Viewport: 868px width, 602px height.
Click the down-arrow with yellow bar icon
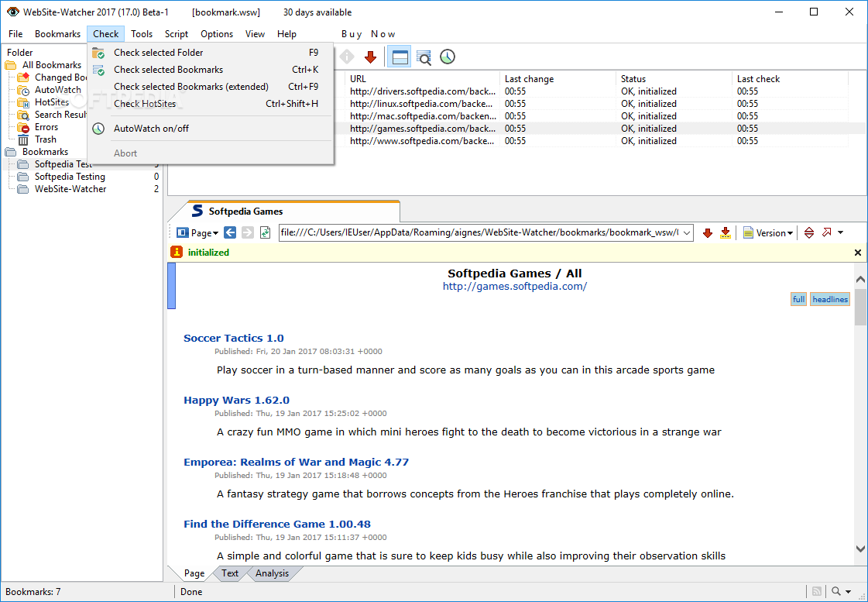click(x=726, y=232)
